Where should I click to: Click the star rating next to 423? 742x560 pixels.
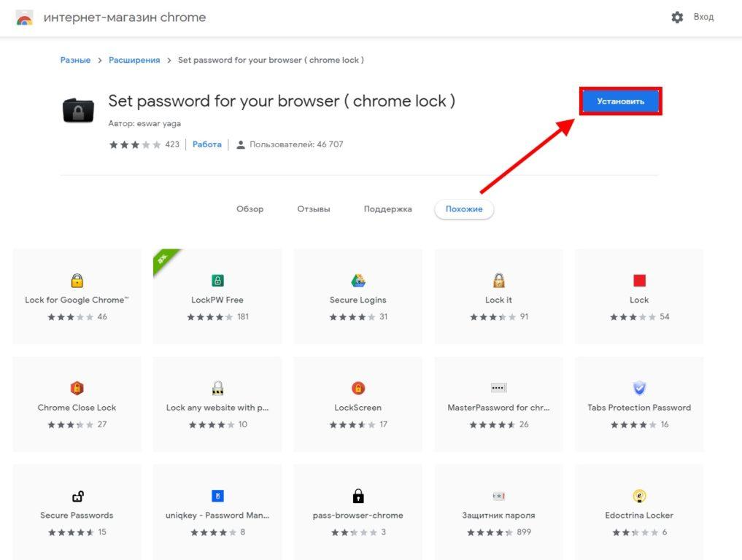click(135, 144)
